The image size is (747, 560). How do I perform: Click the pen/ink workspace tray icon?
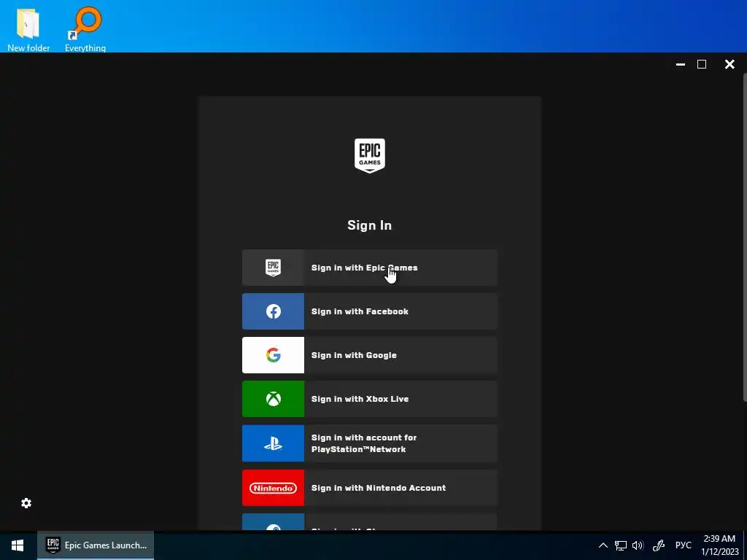coord(659,545)
